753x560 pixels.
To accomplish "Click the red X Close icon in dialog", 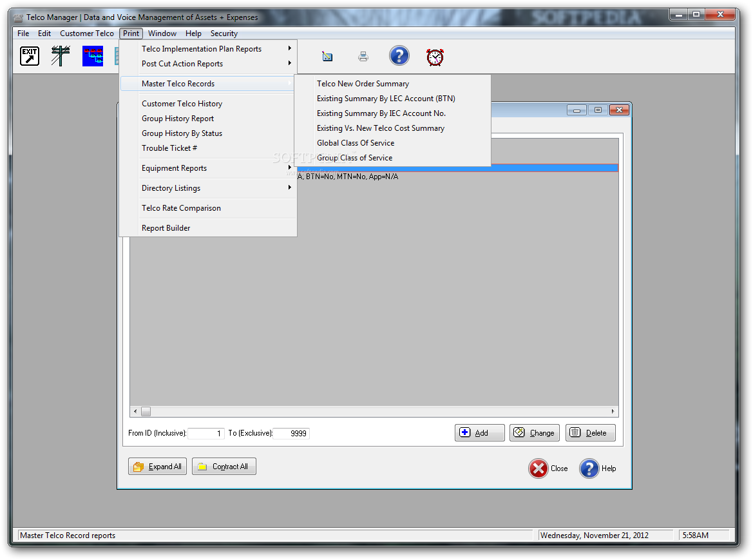I will coord(539,468).
